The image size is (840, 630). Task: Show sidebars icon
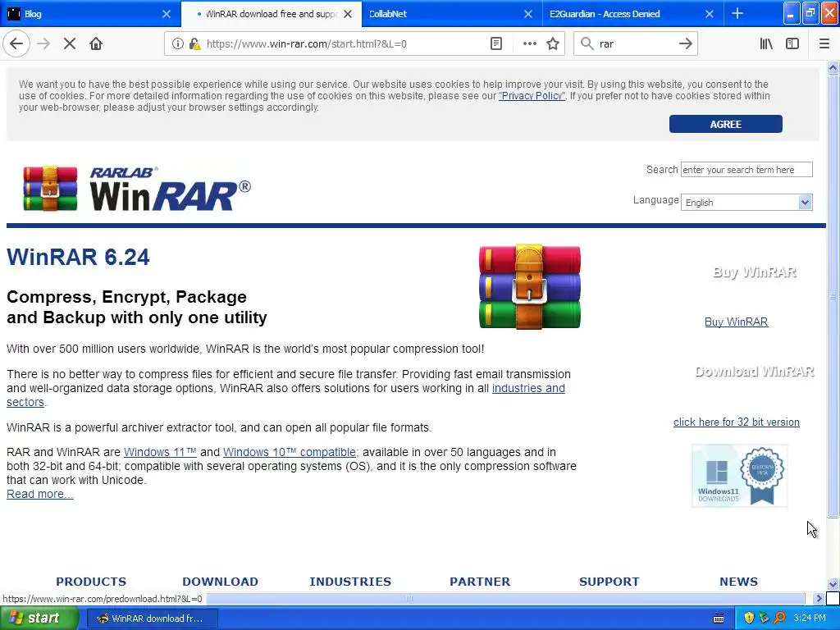click(792, 44)
